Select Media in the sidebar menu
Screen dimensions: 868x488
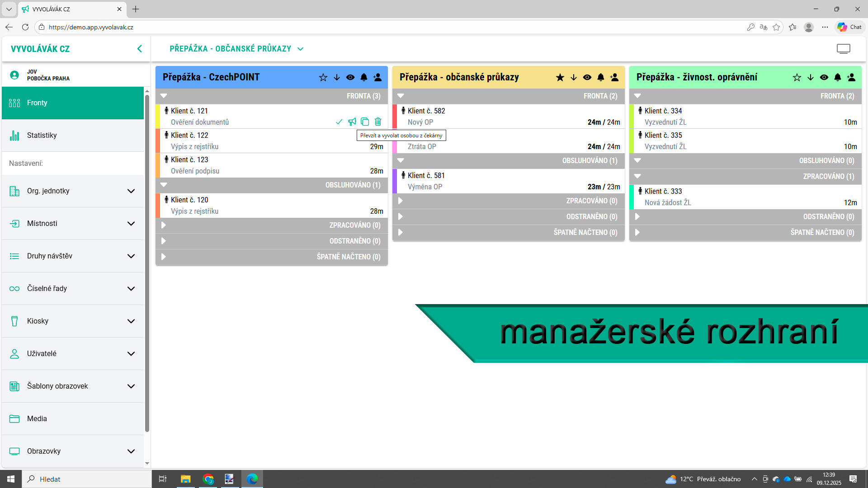point(37,418)
